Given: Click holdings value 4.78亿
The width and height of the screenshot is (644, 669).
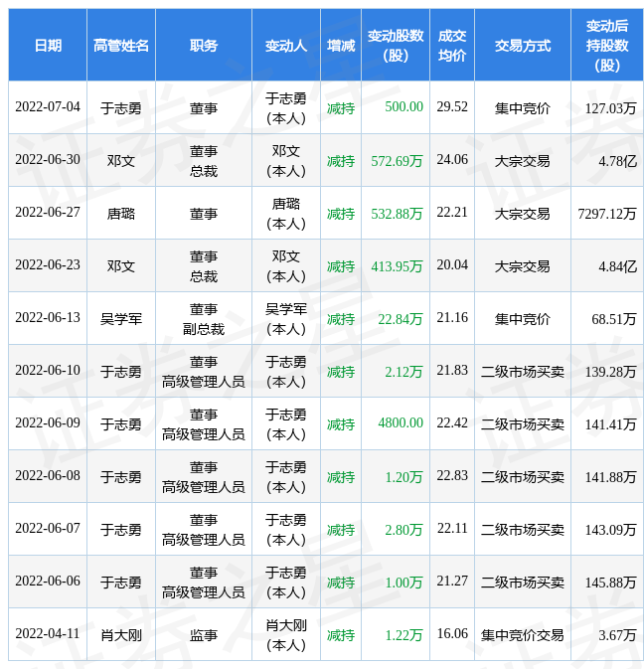Looking at the screenshot, I should coord(617,161).
